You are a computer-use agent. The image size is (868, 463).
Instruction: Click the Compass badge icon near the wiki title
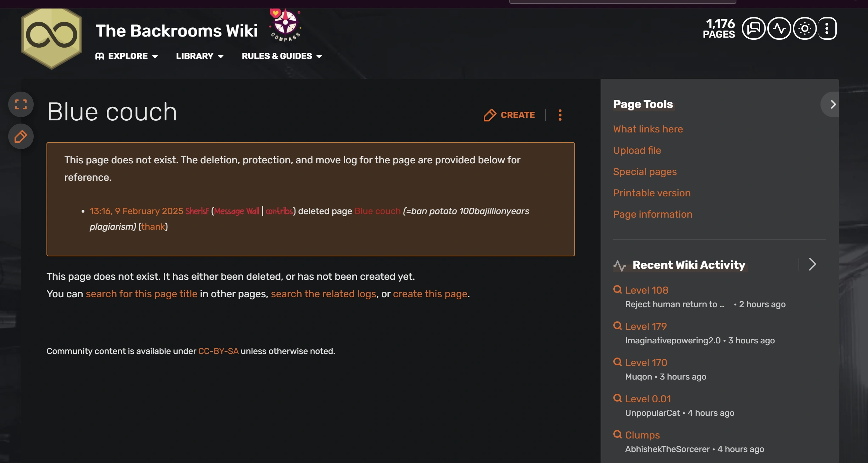(286, 25)
